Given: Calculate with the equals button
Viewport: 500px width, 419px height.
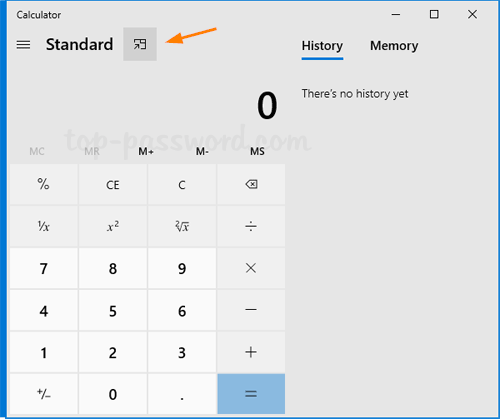Looking at the screenshot, I should (251, 394).
